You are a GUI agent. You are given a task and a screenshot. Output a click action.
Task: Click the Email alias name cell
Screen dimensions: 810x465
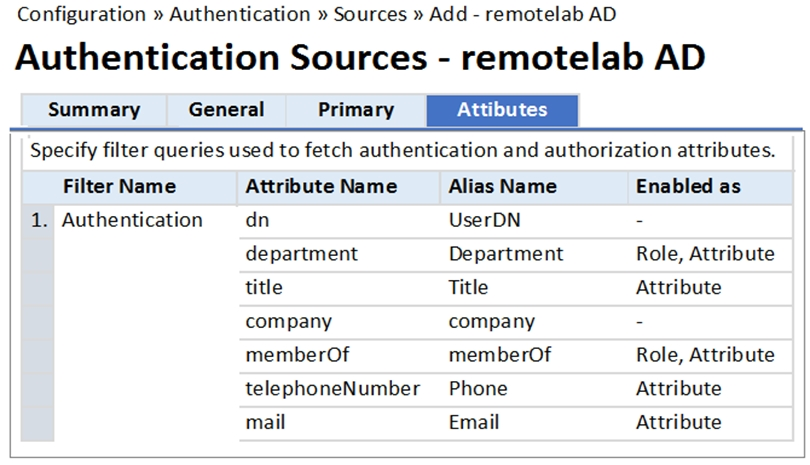pos(475,422)
